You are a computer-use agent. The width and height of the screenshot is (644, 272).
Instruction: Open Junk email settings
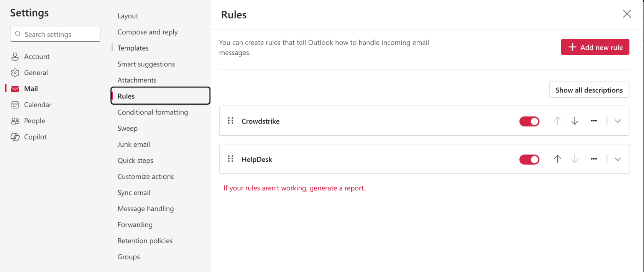133,145
